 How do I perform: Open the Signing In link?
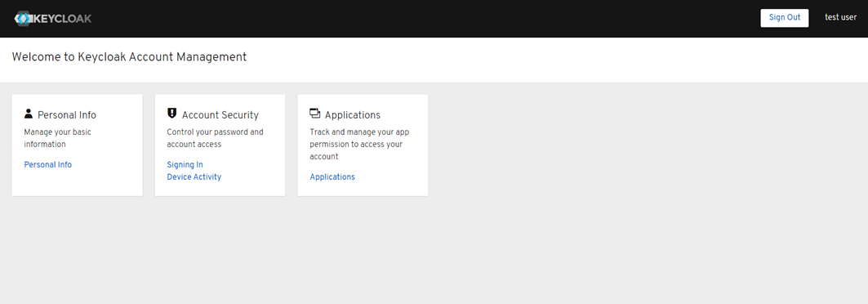[185, 164]
